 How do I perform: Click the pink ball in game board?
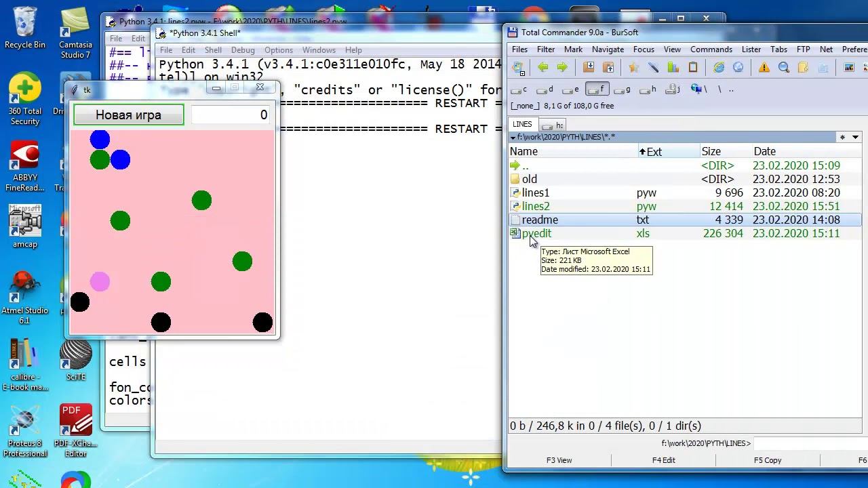tap(100, 281)
